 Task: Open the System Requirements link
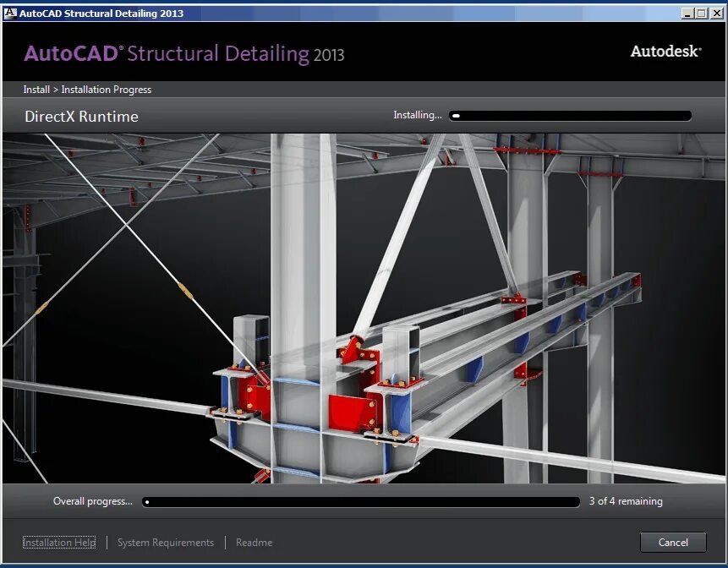pos(166,543)
